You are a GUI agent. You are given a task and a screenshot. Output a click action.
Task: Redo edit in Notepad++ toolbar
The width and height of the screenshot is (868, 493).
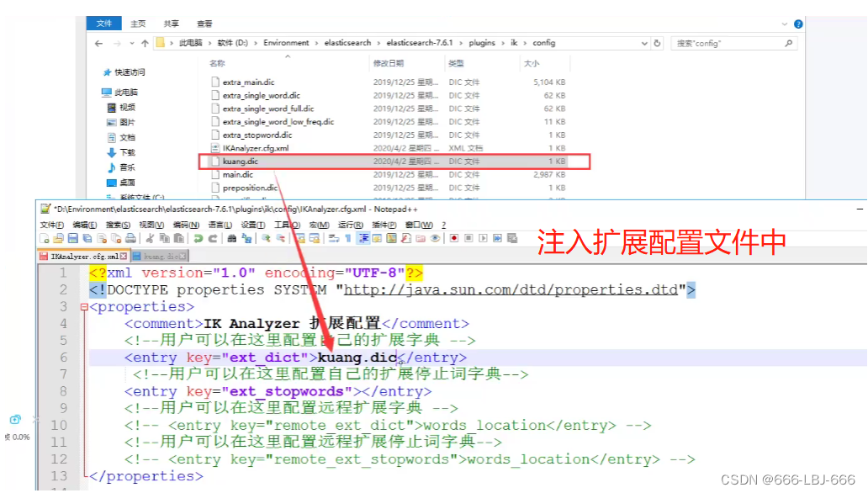click(x=213, y=238)
